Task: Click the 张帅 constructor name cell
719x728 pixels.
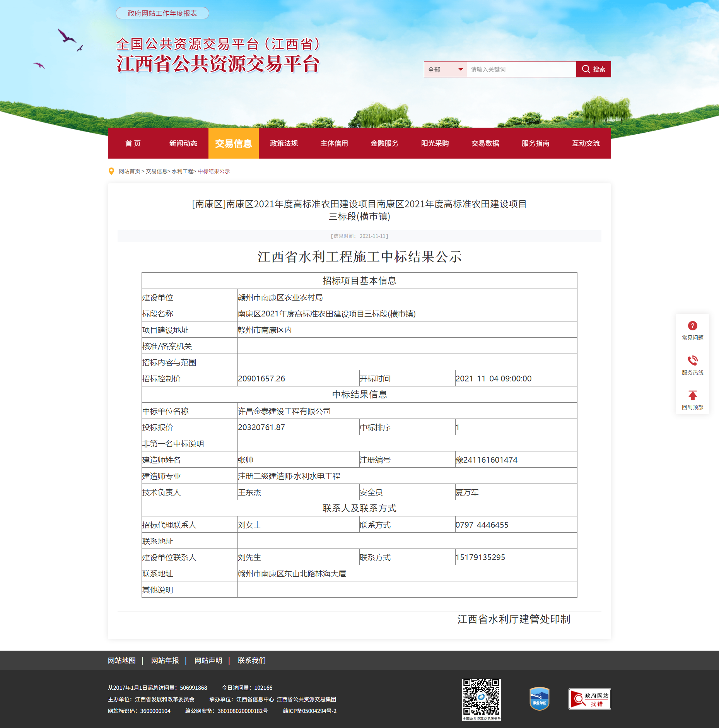Action: click(298, 460)
